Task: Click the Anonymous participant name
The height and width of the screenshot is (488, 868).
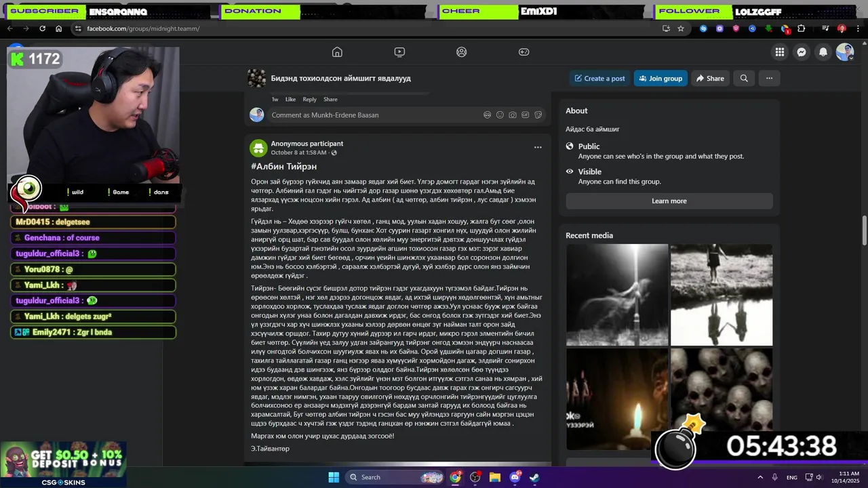Action: click(307, 144)
